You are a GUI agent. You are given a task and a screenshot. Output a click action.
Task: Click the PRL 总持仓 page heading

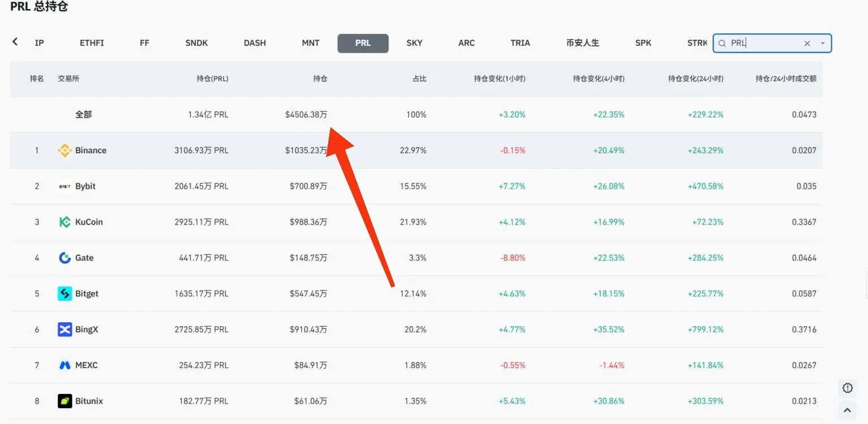[39, 7]
